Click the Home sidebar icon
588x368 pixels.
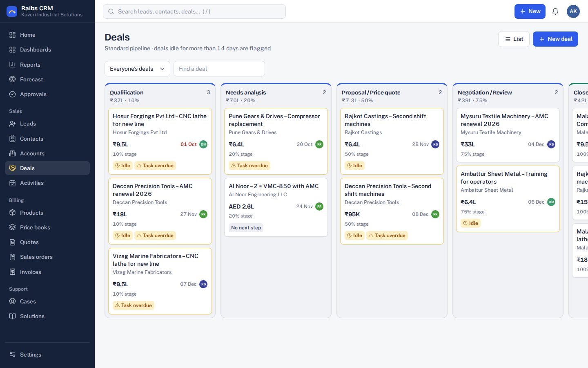tap(13, 35)
